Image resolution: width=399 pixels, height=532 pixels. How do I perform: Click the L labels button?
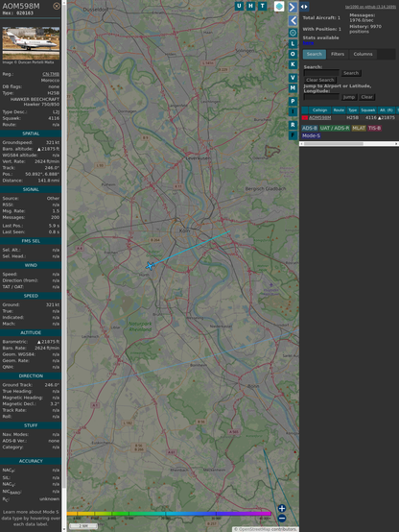[293, 44]
